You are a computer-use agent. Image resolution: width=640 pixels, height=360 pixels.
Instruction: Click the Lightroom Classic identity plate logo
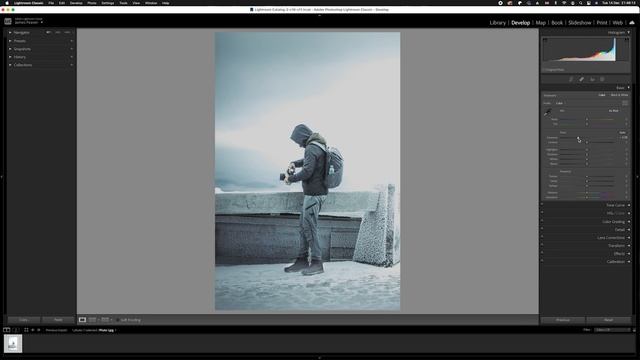pyautogui.click(x=8, y=21)
